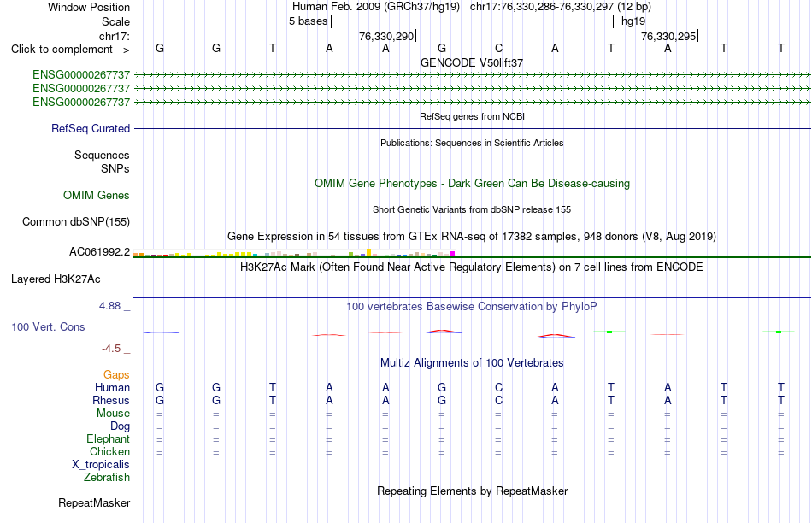
Task: Click the hg19 label beside the scale bar
Action: pos(633,21)
